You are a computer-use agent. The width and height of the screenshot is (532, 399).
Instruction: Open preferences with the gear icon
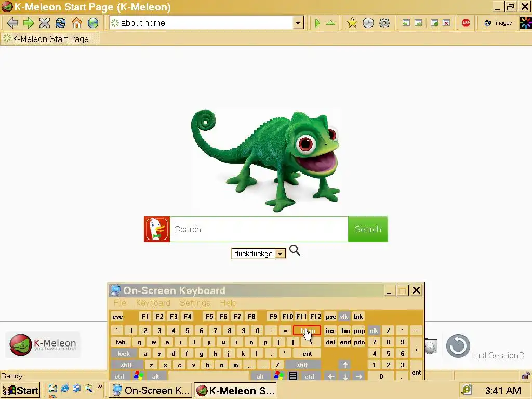click(384, 23)
